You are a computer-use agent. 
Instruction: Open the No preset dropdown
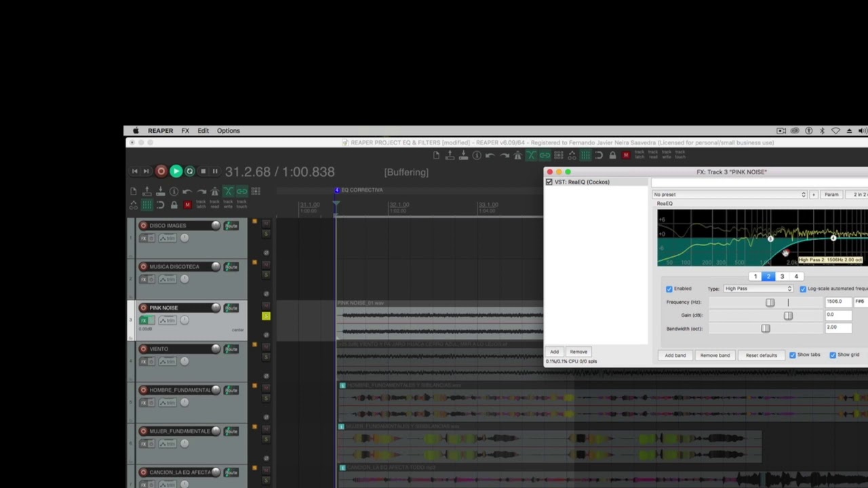coord(729,195)
